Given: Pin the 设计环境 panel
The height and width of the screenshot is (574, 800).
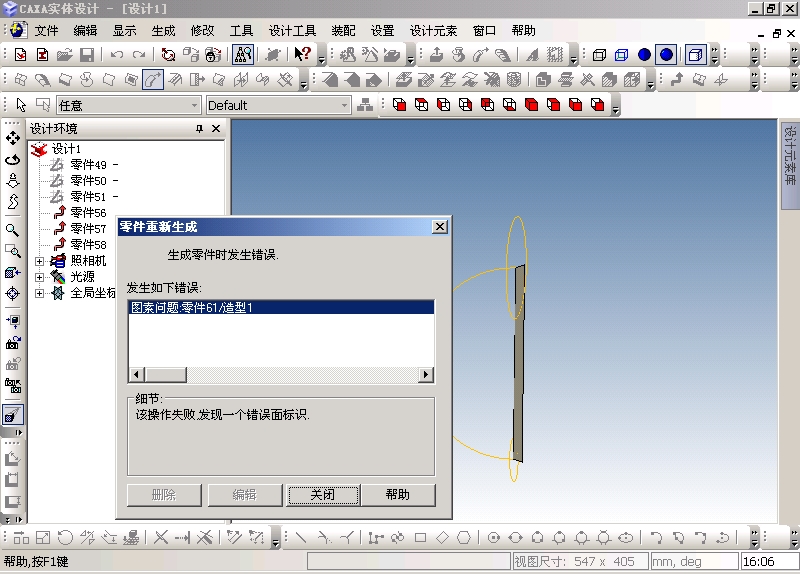Looking at the screenshot, I should [x=199, y=129].
